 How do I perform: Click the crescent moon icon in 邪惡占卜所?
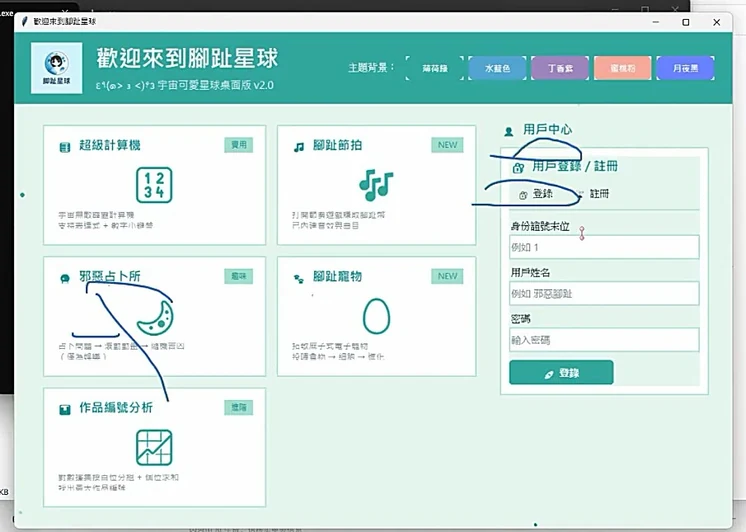[x=156, y=318]
